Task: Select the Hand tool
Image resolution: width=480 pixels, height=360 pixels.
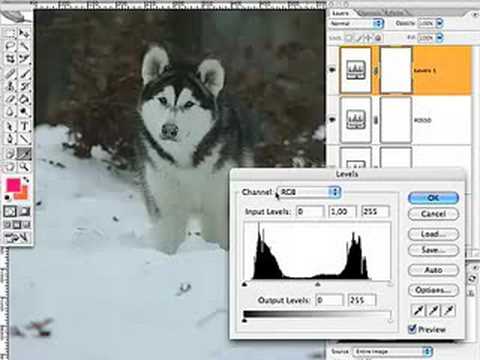Action: [x=10, y=166]
